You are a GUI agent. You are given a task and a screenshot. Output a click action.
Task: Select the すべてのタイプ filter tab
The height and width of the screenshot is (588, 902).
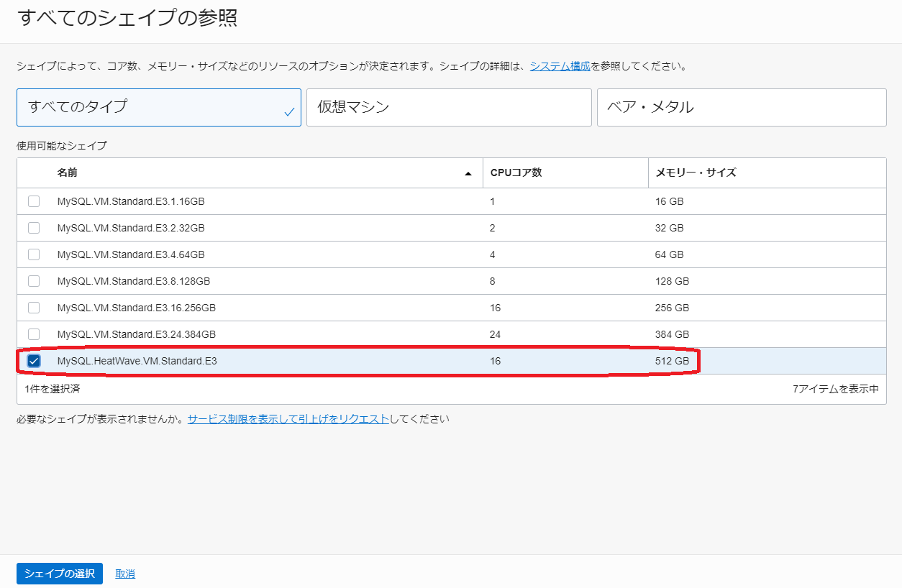coord(158,107)
